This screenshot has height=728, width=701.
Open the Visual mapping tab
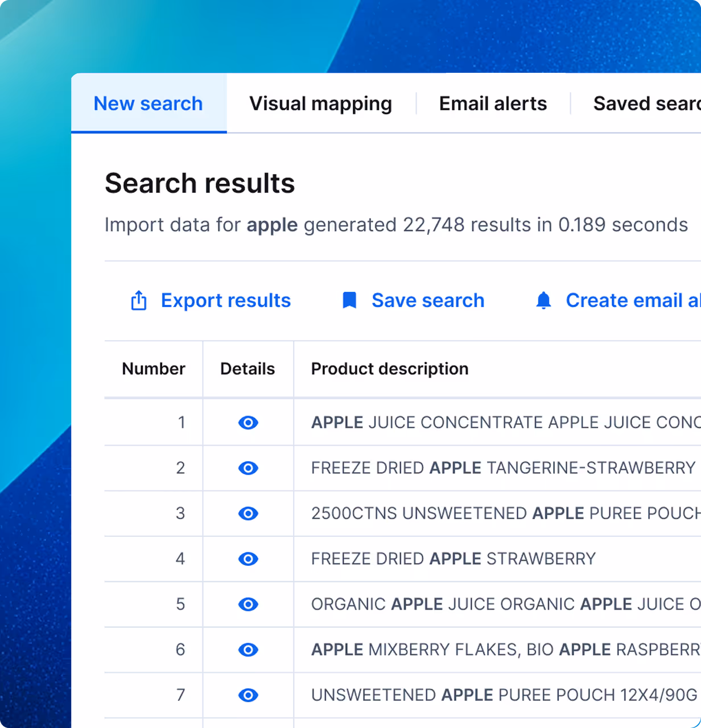tap(321, 104)
